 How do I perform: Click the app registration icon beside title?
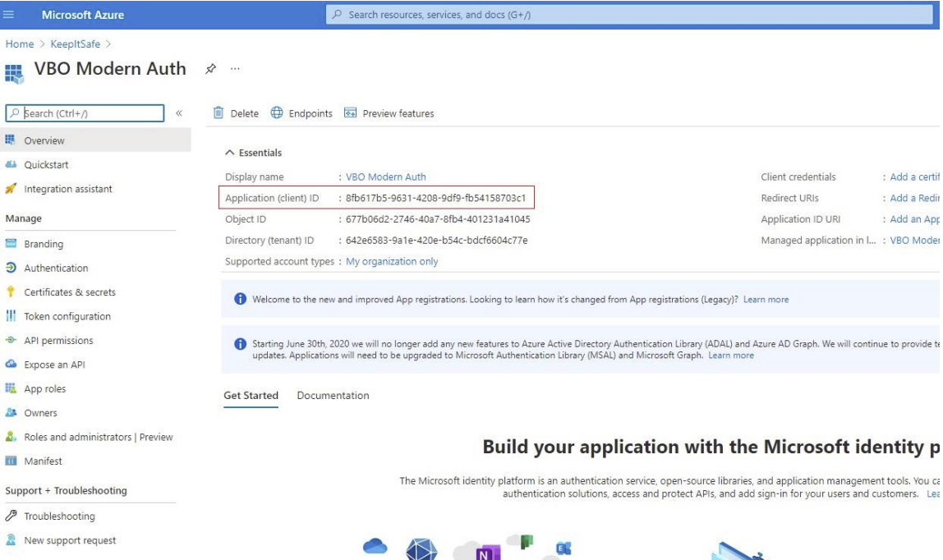(14, 73)
